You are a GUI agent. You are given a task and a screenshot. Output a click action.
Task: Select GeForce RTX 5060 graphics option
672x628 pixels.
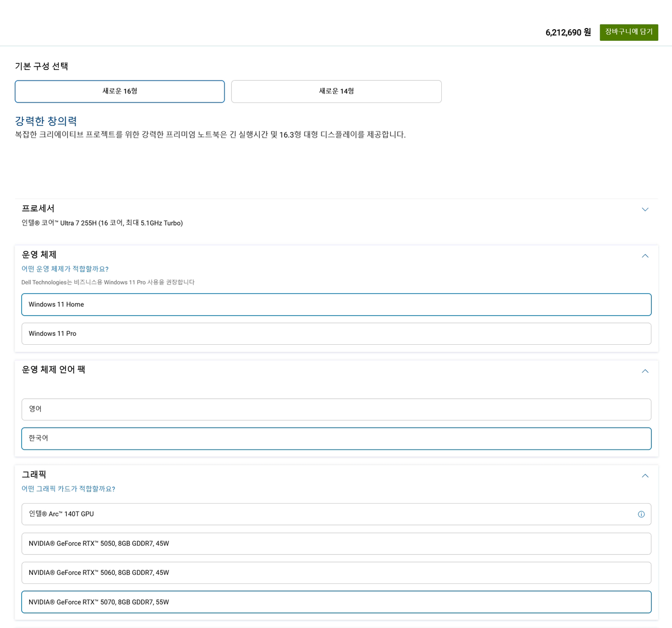coord(337,573)
